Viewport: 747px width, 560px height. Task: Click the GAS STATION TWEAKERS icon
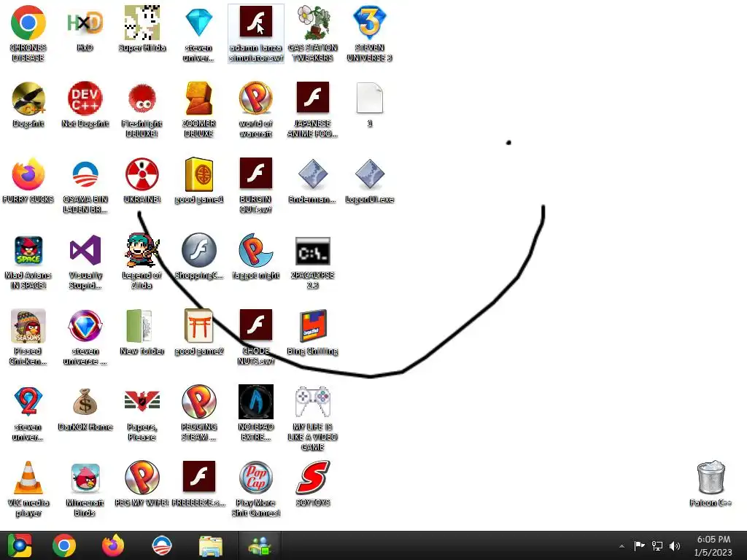(x=312, y=23)
